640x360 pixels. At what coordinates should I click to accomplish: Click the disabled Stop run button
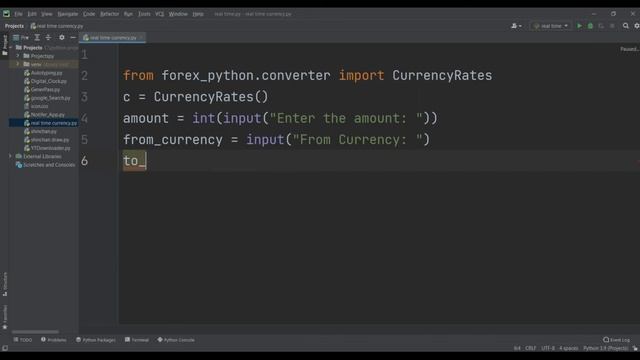[x=612, y=26]
